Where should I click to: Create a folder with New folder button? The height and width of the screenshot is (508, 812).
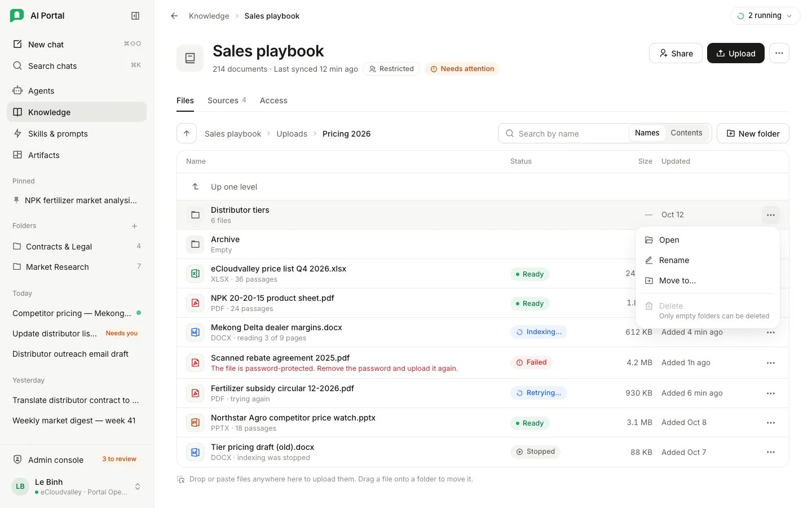(753, 134)
